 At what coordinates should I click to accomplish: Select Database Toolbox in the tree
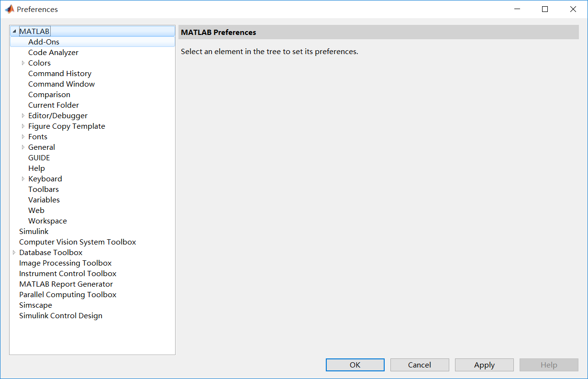tap(51, 253)
